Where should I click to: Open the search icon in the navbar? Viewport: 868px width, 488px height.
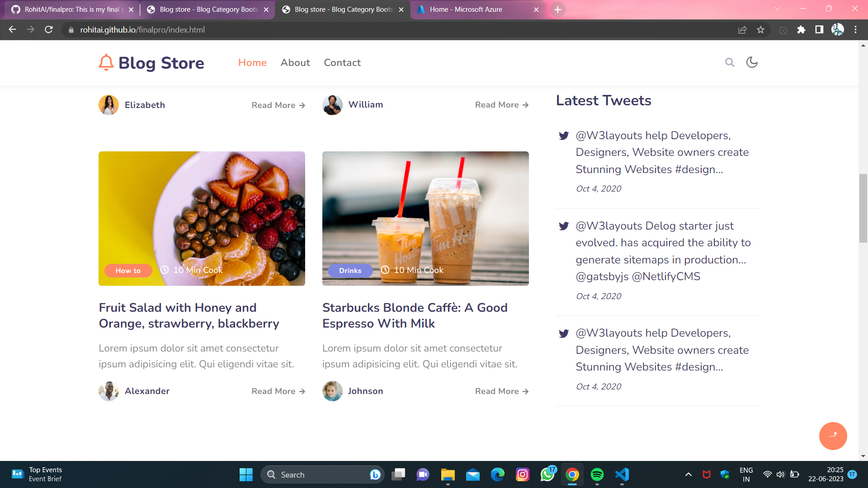[730, 62]
